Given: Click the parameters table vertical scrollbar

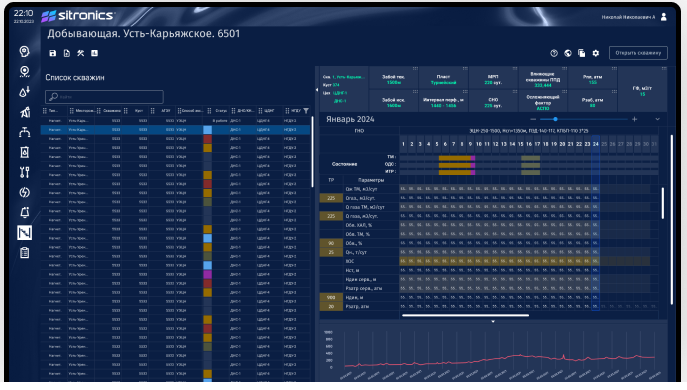Looking at the screenshot, I should point(662,203).
